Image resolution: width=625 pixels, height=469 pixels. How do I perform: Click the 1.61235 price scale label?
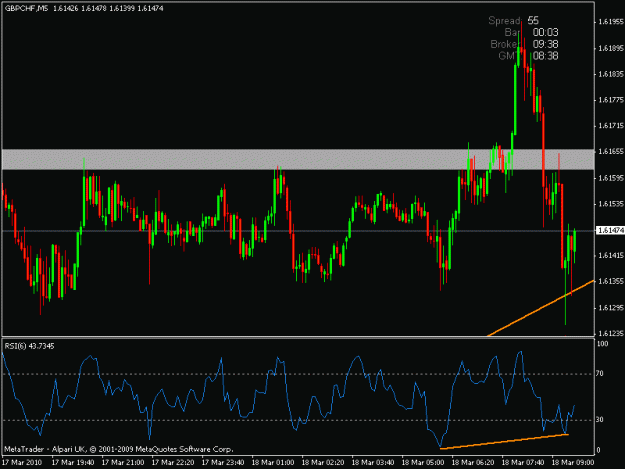coord(610,334)
